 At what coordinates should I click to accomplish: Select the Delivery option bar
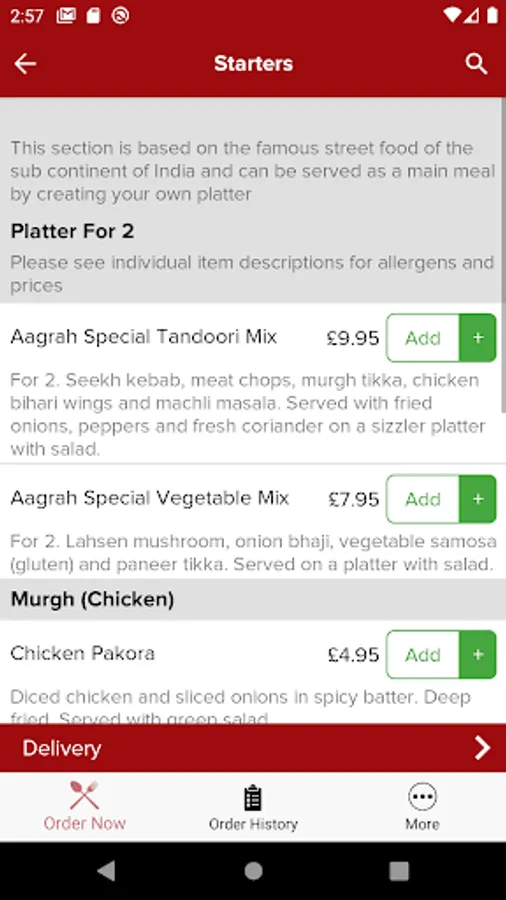(253, 748)
